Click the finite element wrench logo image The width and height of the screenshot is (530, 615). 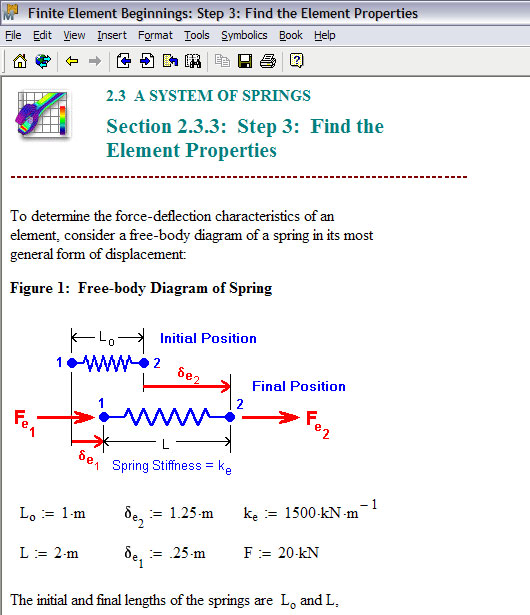[x=43, y=114]
